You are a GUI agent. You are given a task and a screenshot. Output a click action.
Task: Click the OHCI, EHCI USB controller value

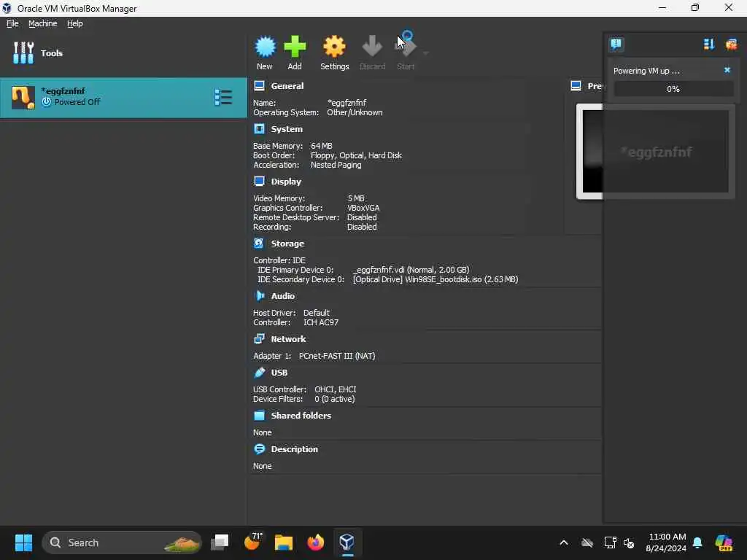pos(336,389)
